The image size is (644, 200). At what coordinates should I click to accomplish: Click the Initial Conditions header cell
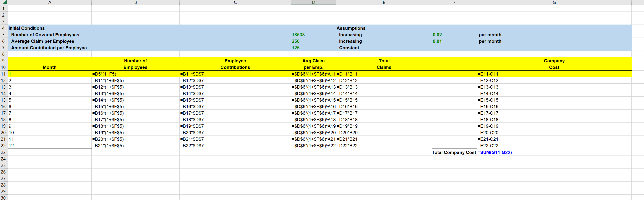[26, 28]
